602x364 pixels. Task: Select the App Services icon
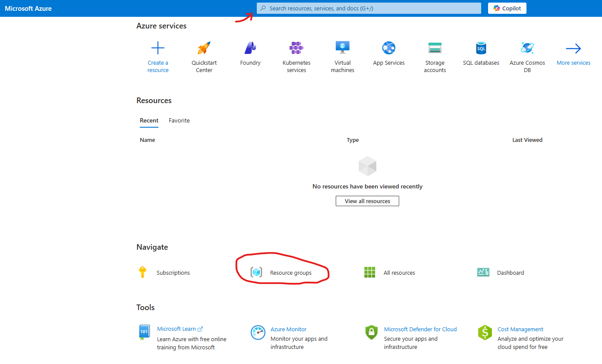389,48
